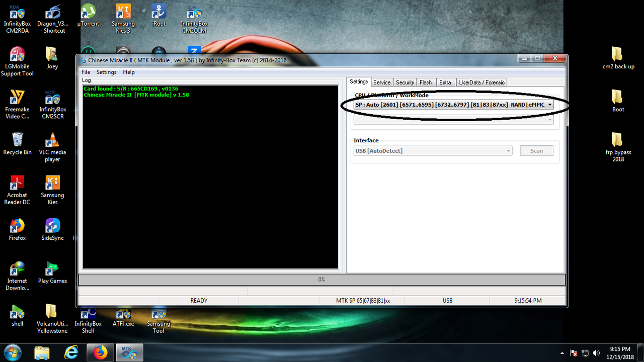Screen dimensions: 644x362
Task: Open Recycle Bin icon
Action: pyautogui.click(x=17, y=143)
